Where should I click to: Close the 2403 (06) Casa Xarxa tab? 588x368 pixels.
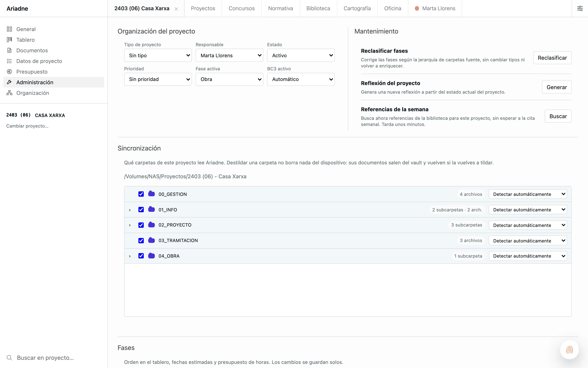pos(176,9)
